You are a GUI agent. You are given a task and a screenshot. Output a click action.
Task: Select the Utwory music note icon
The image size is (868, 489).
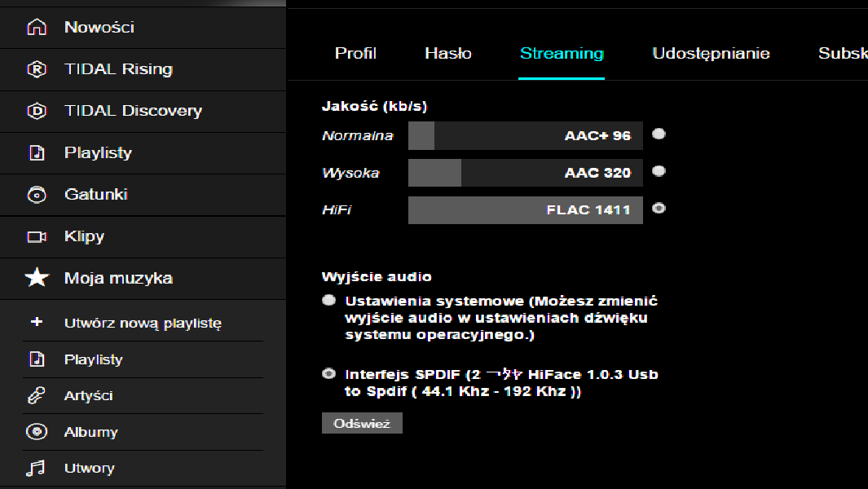point(36,468)
